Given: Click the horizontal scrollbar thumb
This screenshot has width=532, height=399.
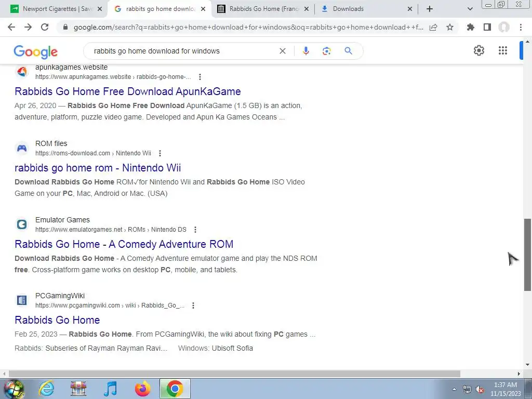Looking at the screenshot, I should (x=234, y=374).
